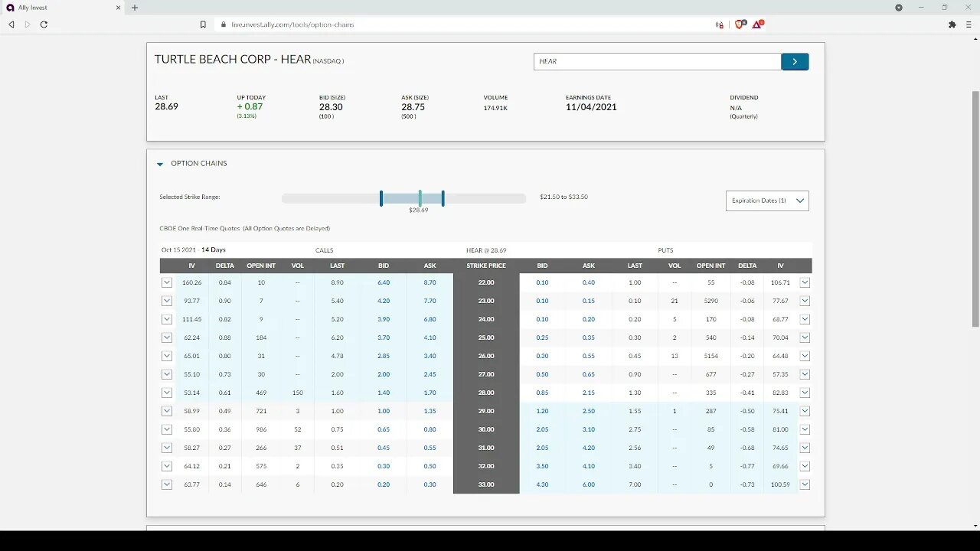Expand the put row for strike 23.00
980x551 pixels.
click(x=805, y=301)
